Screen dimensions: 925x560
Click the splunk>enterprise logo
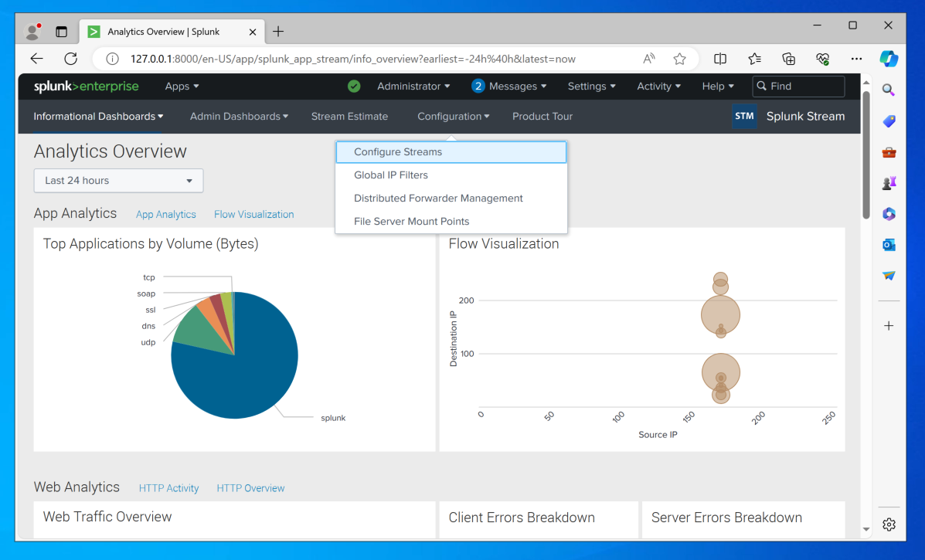[x=86, y=86]
